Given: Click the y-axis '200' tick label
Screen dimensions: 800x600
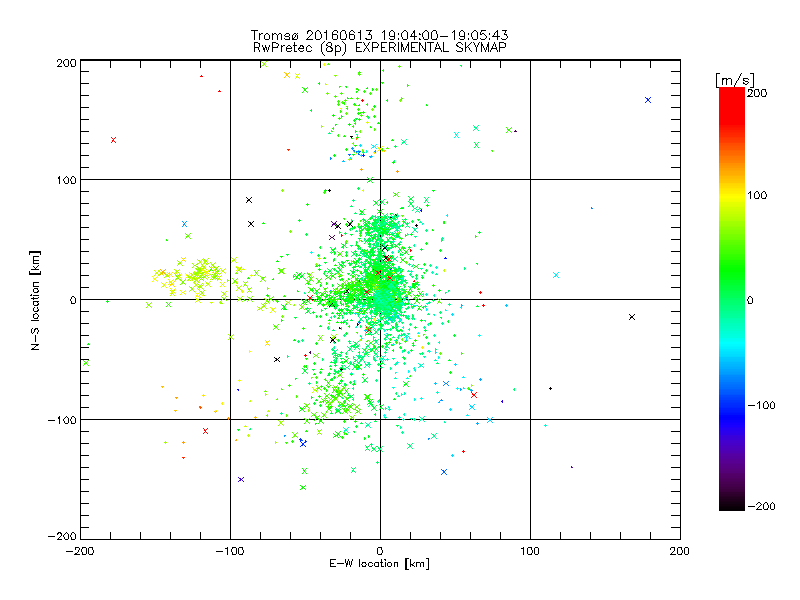Looking at the screenshot, I should tap(66, 63).
